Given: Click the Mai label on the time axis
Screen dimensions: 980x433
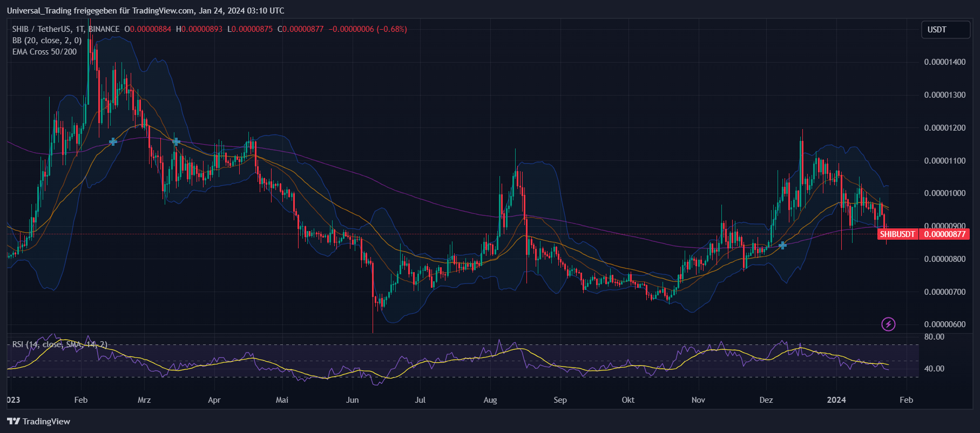Looking at the screenshot, I should click(282, 400).
